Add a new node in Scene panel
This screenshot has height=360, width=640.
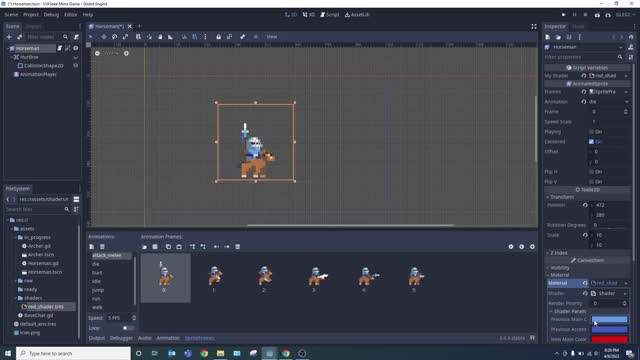(x=9, y=37)
